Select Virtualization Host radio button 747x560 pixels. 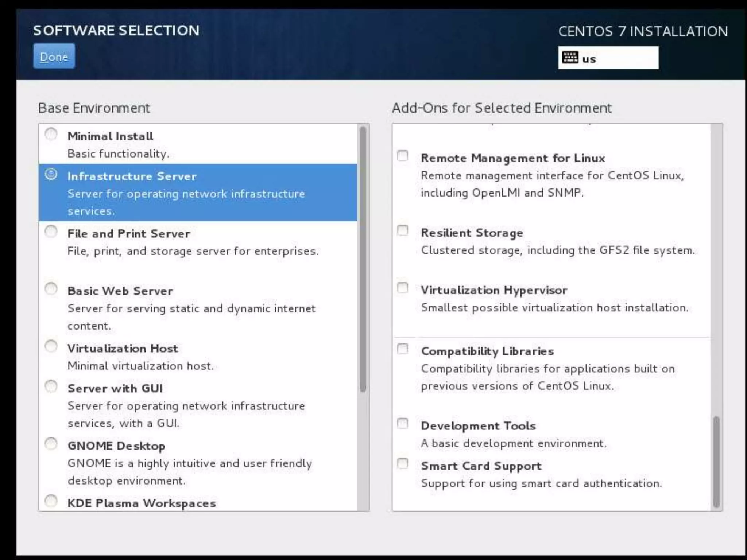[51, 346]
